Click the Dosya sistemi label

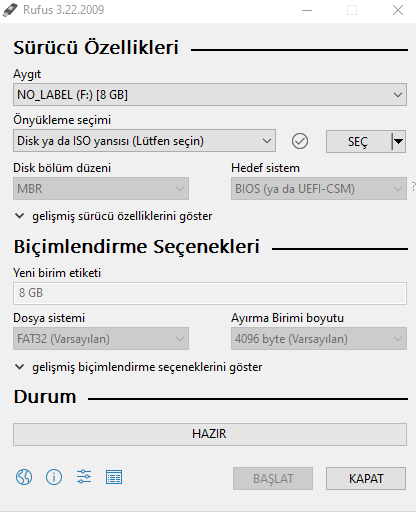click(x=49, y=318)
